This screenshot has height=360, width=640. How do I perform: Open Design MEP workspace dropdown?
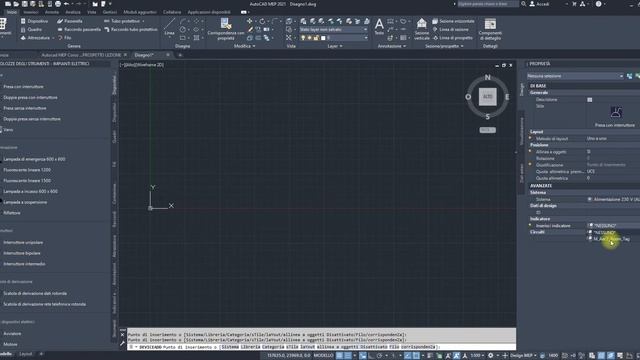522,356
